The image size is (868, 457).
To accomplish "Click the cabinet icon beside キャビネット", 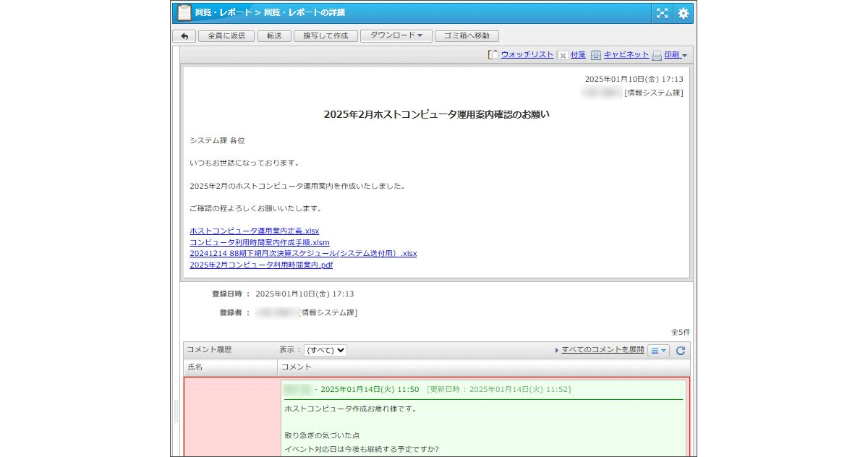I will tap(596, 55).
